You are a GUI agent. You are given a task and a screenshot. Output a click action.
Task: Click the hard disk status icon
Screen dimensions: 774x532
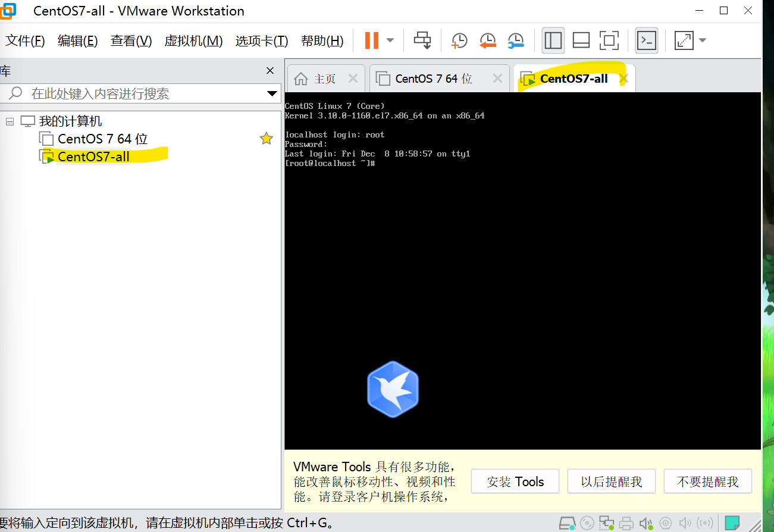click(567, 523)
